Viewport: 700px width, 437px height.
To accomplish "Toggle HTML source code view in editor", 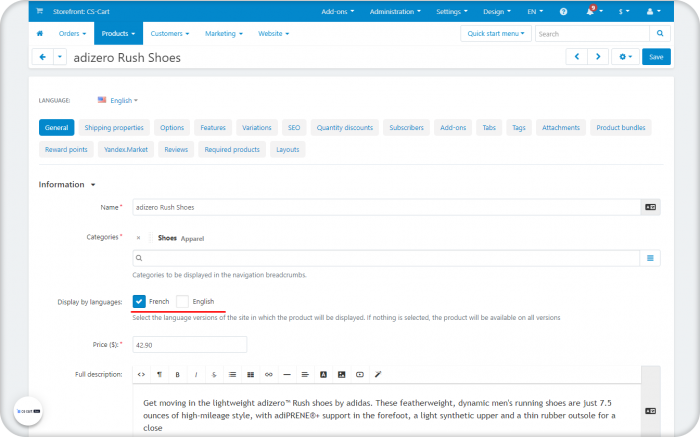I will (x=141, y=375).
